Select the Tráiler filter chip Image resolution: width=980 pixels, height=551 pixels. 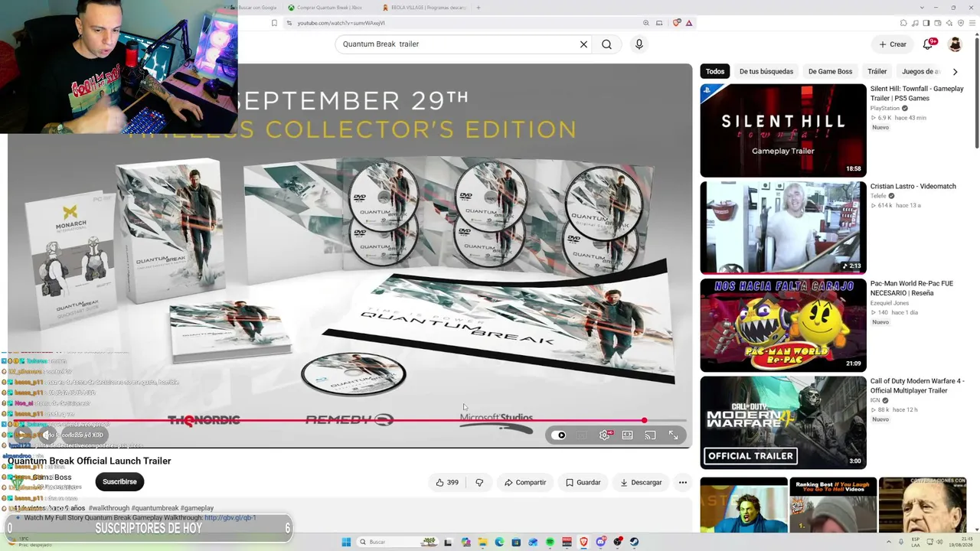coord(877,72)
